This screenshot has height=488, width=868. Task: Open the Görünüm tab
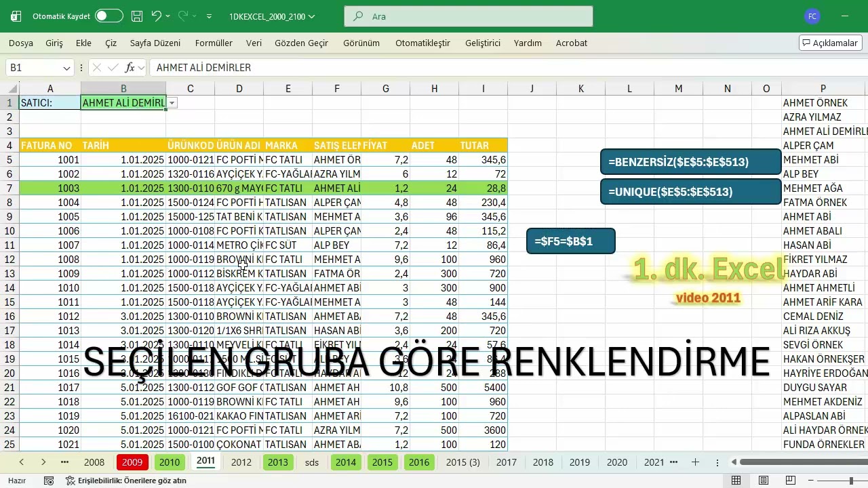coord(361,43)
